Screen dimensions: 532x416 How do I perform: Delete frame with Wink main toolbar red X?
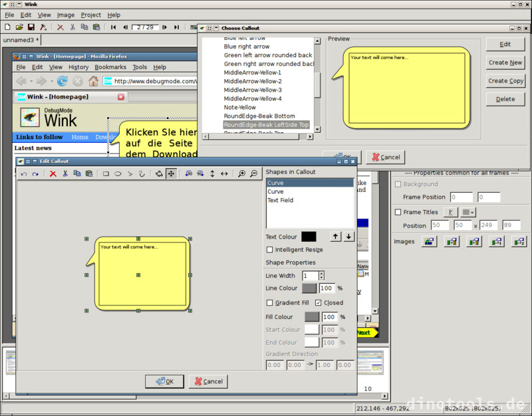coord(60,27)
